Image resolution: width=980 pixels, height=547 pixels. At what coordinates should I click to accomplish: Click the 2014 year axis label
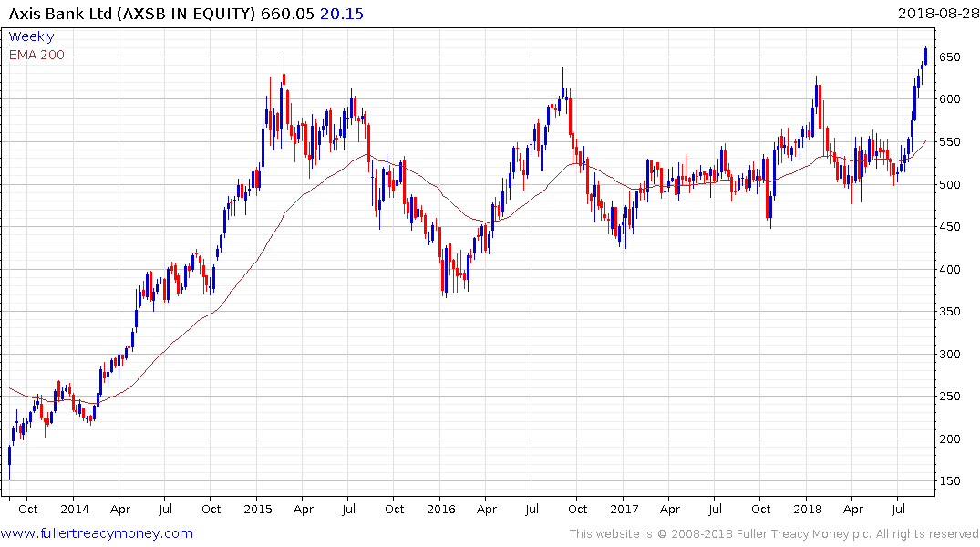pyautogui.click(x=75, y=509)
